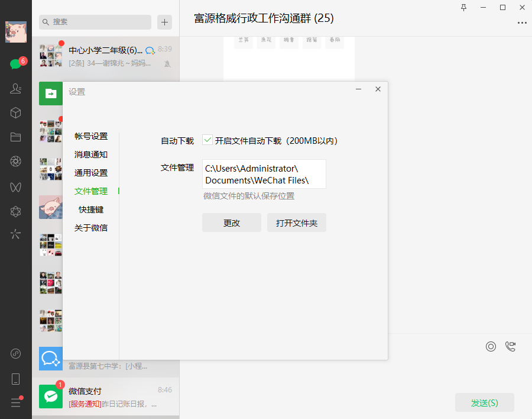
Task: Click the profile avatar at top left
Action: (16, 32)
